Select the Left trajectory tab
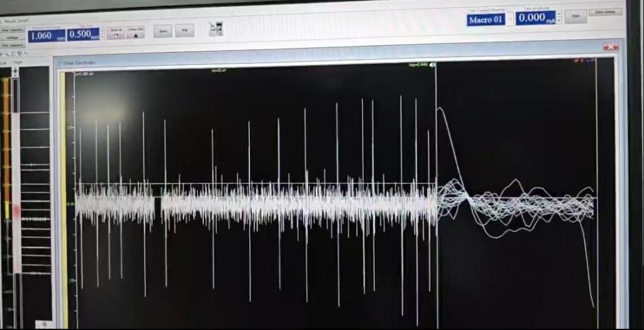 (4, 62)
